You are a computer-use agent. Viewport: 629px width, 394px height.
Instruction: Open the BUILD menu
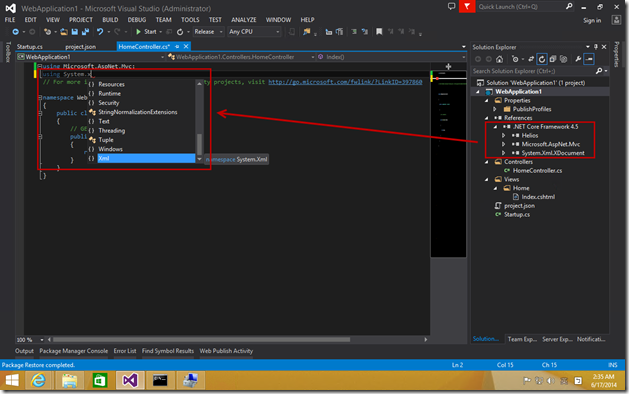[110, 20]
